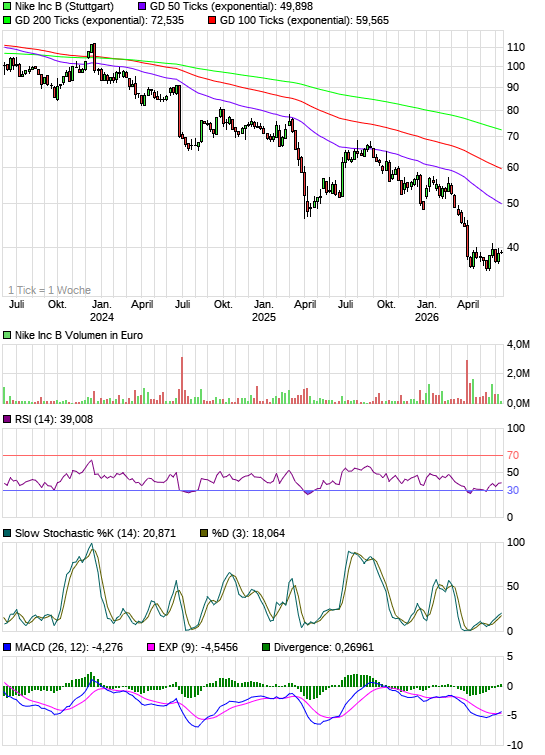Click the red RSI level 70 label
The width and height of the screenshot is (545, 755).
coord(513,456)
